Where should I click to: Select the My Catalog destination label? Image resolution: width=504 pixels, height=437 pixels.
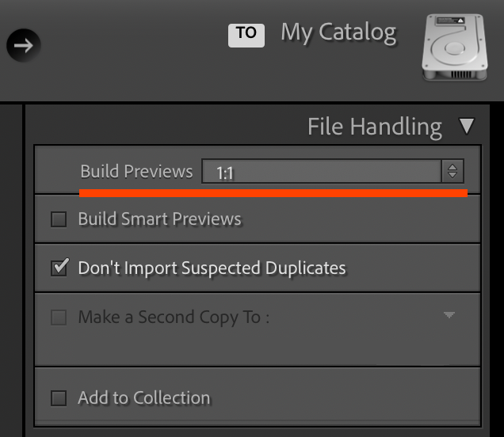(x=338, y=32)
